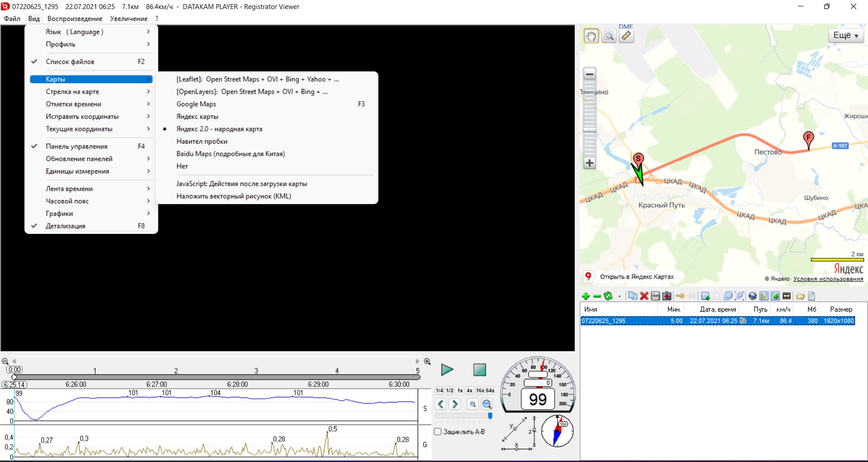Toggle the Панель управления menu option
This screenshot has height=462, width=868.
coord(76,146)
